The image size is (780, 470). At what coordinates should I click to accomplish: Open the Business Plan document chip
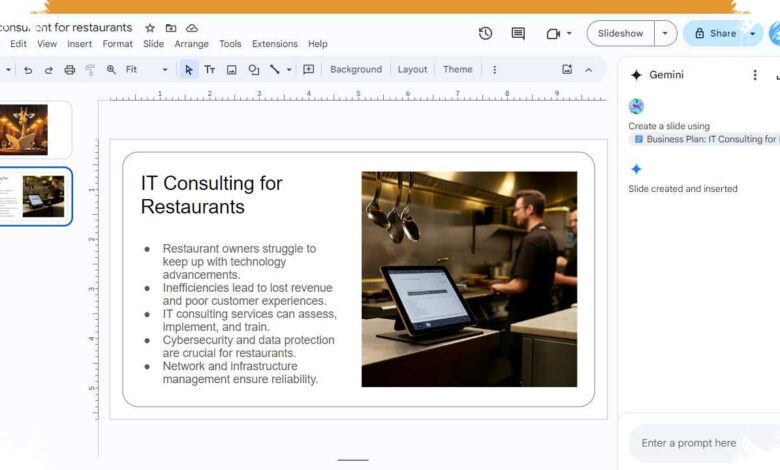(704, 139)
